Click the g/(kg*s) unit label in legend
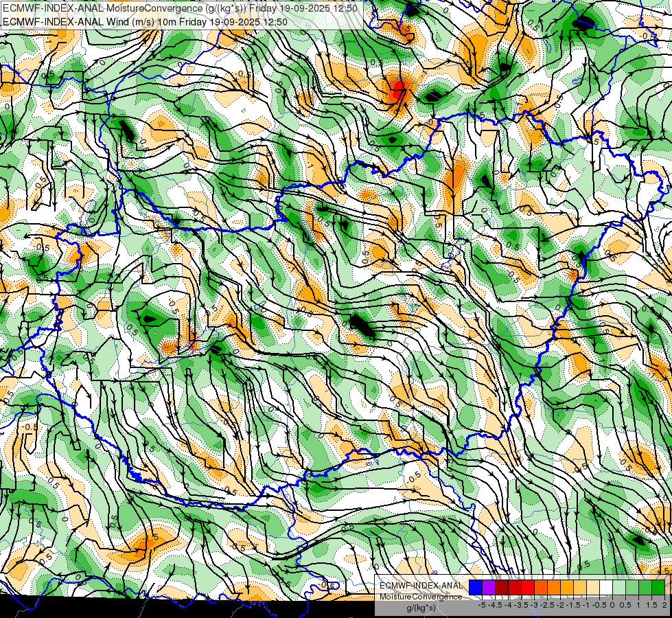This screenshot has width=672, height=618. click(421, 608)
